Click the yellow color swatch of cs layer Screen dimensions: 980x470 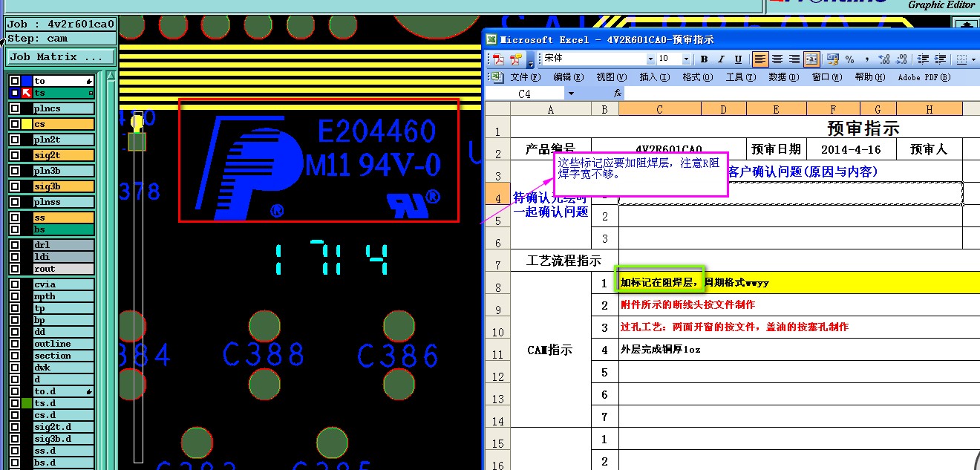[x=27, y=124]
